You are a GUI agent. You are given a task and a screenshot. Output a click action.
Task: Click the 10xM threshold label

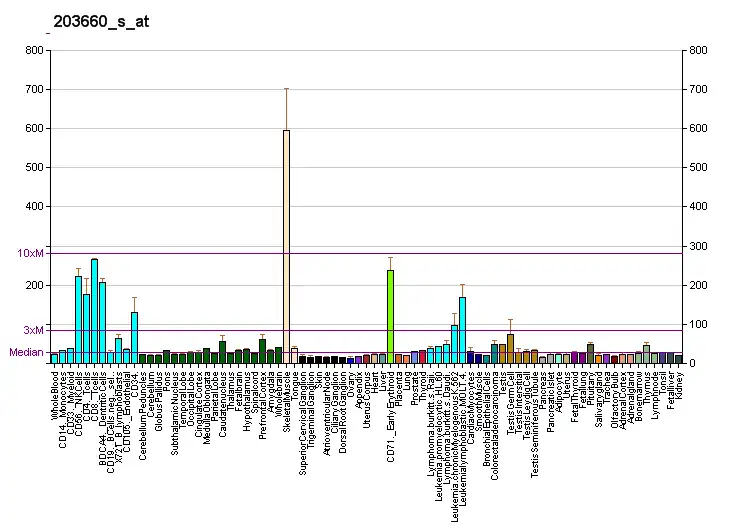pyautogui.click(x=31, y=253)
